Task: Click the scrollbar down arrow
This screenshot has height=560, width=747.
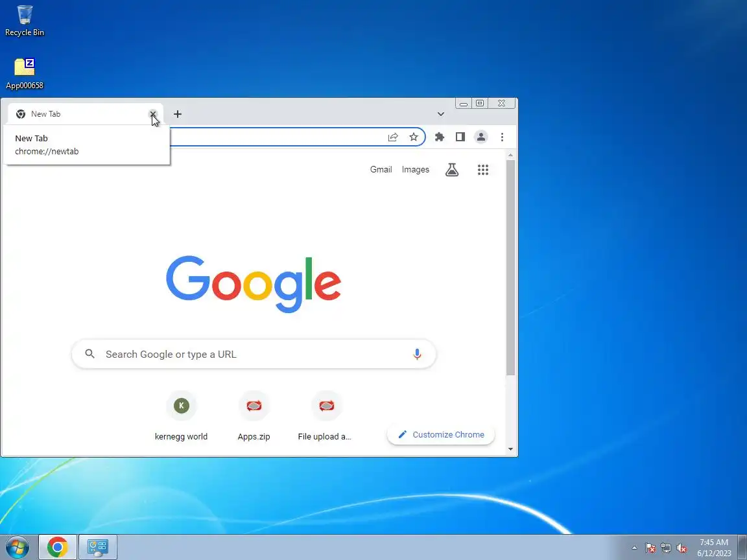Action: (511, 449)
